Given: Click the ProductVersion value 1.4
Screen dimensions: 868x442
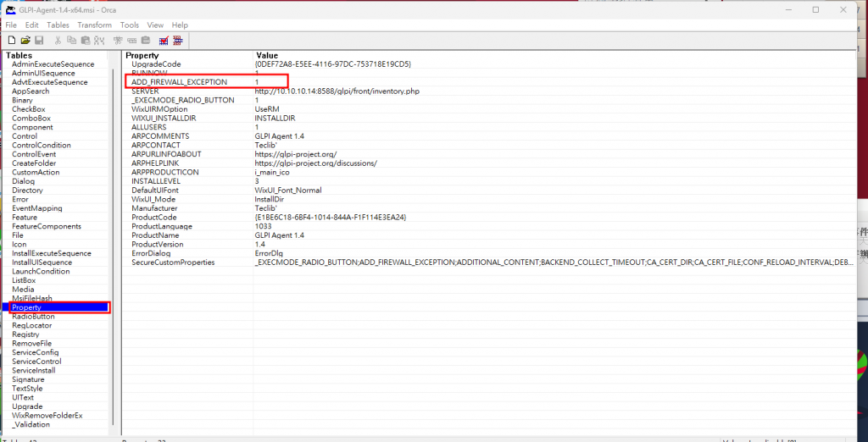Looking at the screenshot, I should [x=259, y=244].
